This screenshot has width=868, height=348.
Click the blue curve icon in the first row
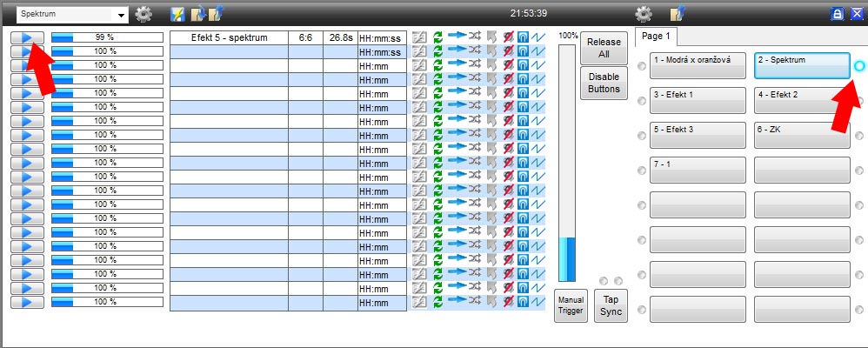point(537,37)
